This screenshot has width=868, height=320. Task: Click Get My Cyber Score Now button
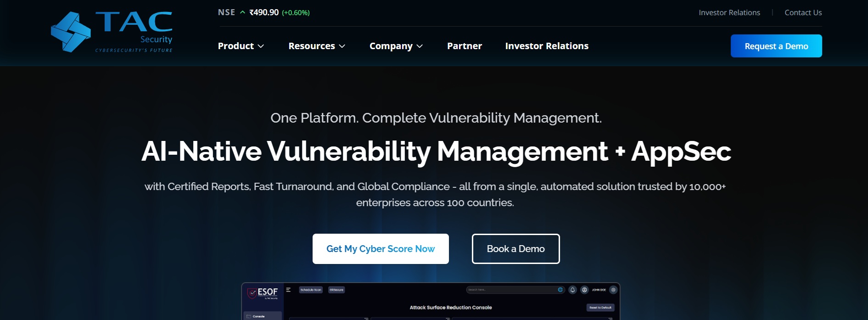point(381,249)
